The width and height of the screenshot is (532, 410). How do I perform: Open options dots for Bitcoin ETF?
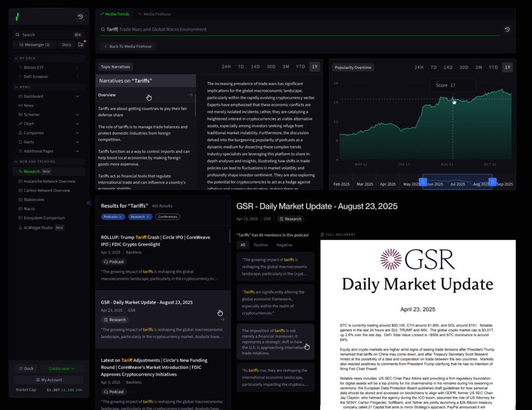click(77, 67)
